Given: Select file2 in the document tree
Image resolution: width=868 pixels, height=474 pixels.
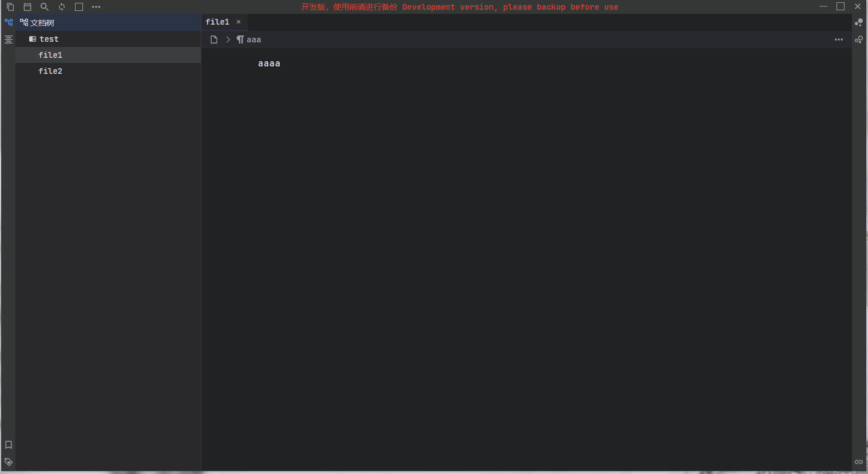Looking at the screenshot, I should click(50, 70).
